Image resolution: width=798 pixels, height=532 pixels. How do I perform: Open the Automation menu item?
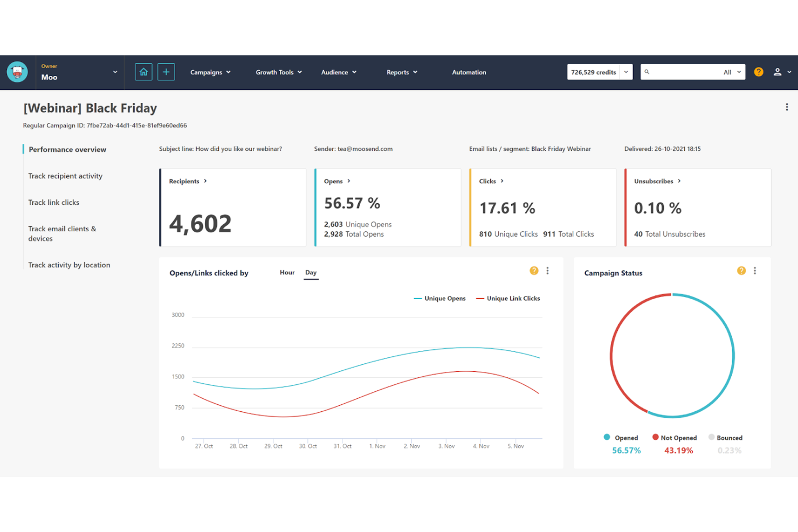469,72
